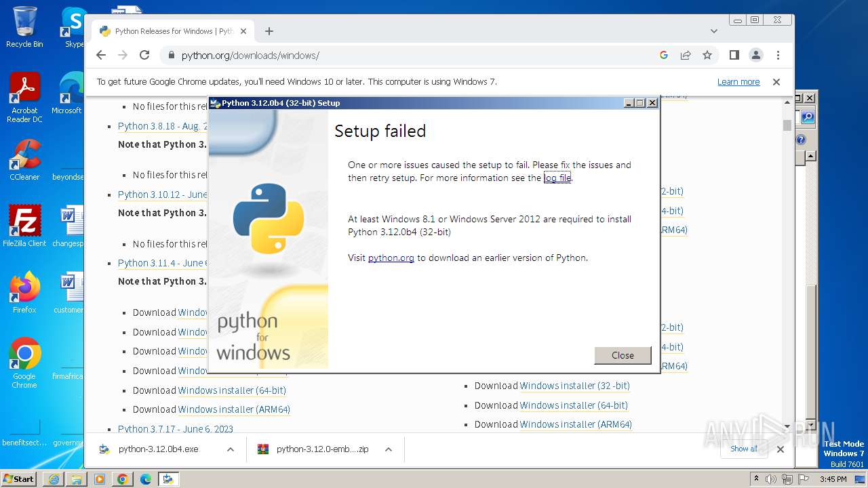The image size is (868, 488).
Task: Open python.org link in setup dialog
Action: pos(391,258)
